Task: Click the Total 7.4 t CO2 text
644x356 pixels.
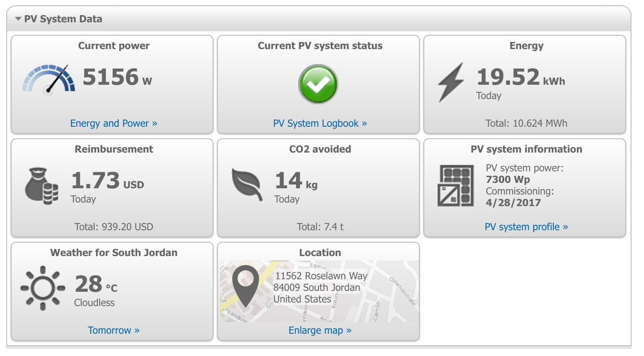Action: 320,227
